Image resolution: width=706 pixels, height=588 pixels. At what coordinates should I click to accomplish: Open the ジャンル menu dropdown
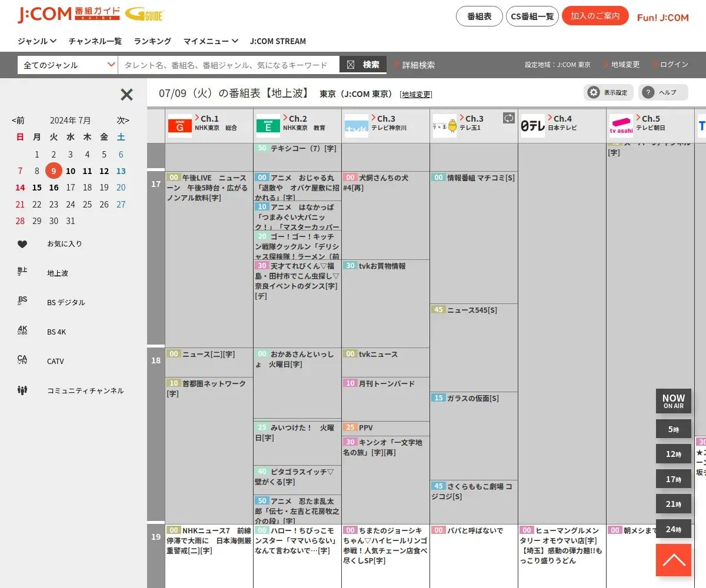tap(37, 41)
